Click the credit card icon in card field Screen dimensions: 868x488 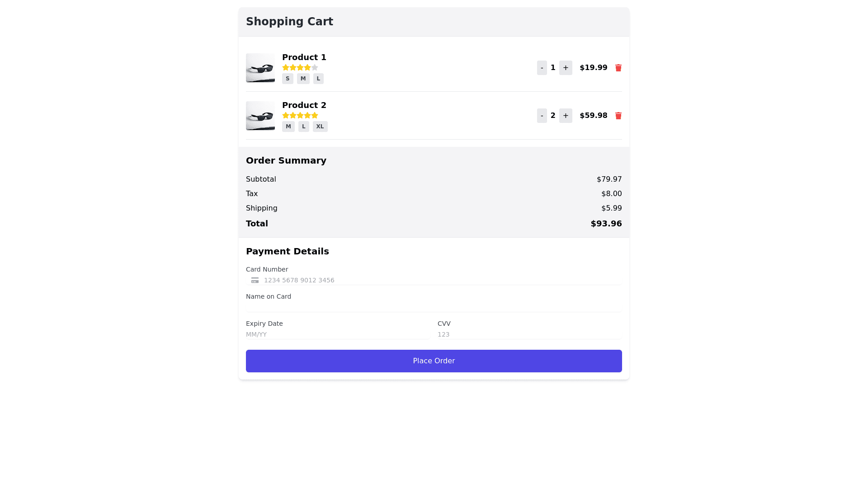click(255, 280)
